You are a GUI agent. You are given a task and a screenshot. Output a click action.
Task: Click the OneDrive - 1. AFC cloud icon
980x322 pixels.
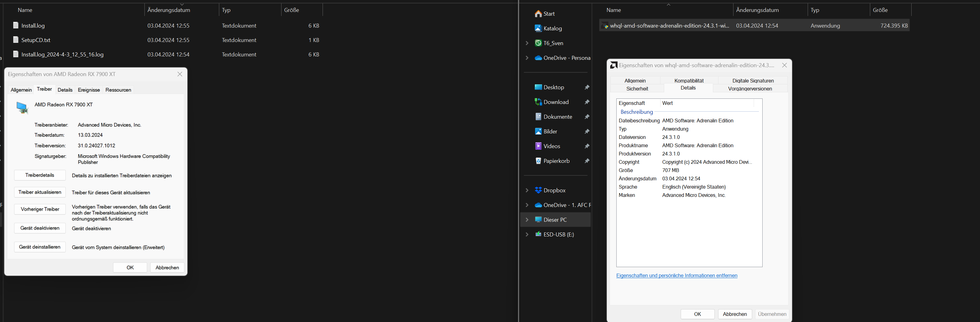tap(538, 205)
